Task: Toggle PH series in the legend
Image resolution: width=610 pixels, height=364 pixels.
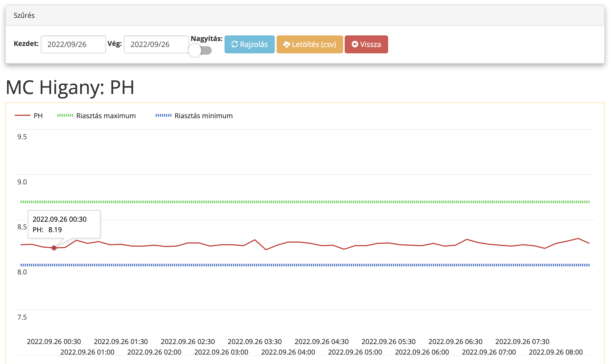Action: click(x=29, y=116)
